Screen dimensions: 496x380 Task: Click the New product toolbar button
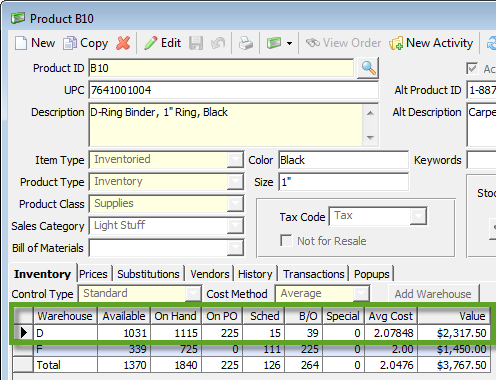(x=35, y=43)
